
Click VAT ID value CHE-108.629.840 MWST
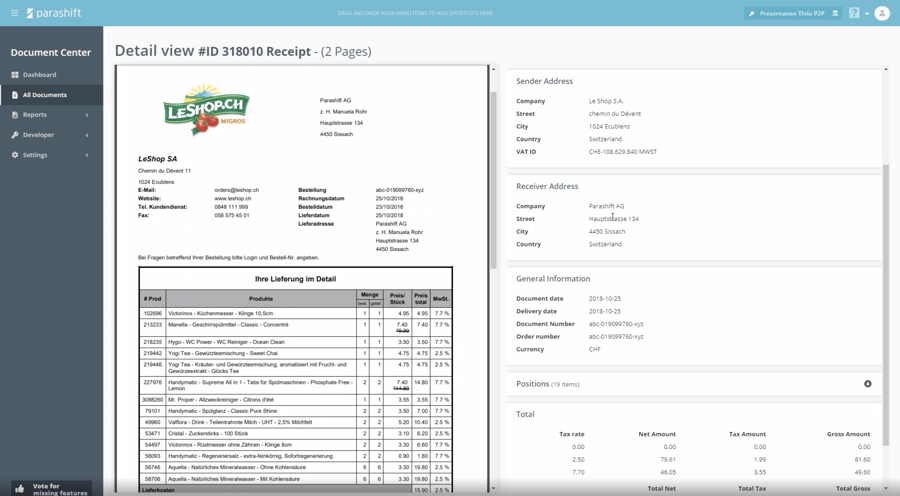[623, 152]
